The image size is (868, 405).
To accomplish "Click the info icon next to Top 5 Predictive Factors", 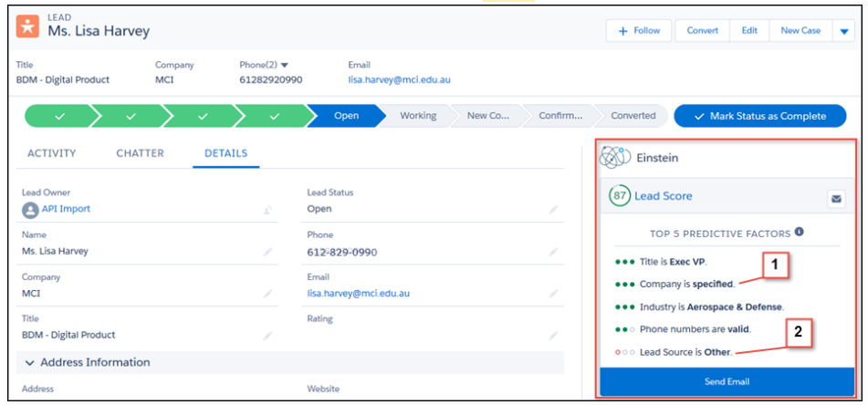I will click(x=800, y=233).
